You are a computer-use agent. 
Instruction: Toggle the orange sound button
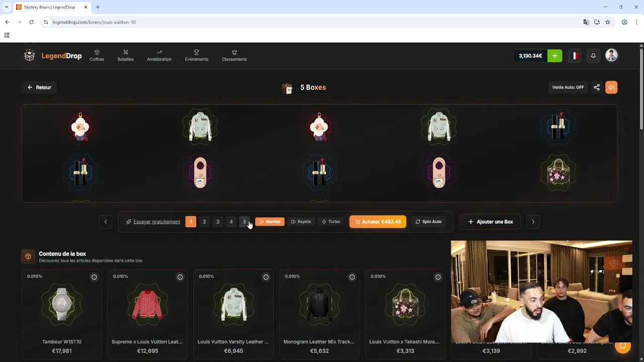click(x=611, y=87)
